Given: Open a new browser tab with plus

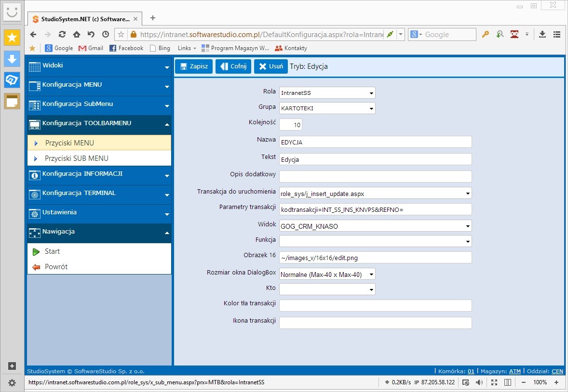Looking at the screenshot, I should click(153, 18).
